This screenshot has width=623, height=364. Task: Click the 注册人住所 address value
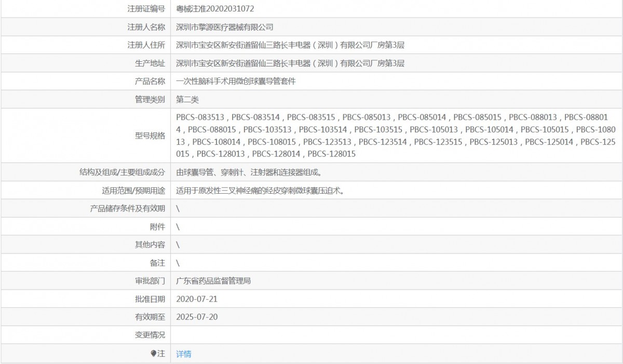click(290, 45)
